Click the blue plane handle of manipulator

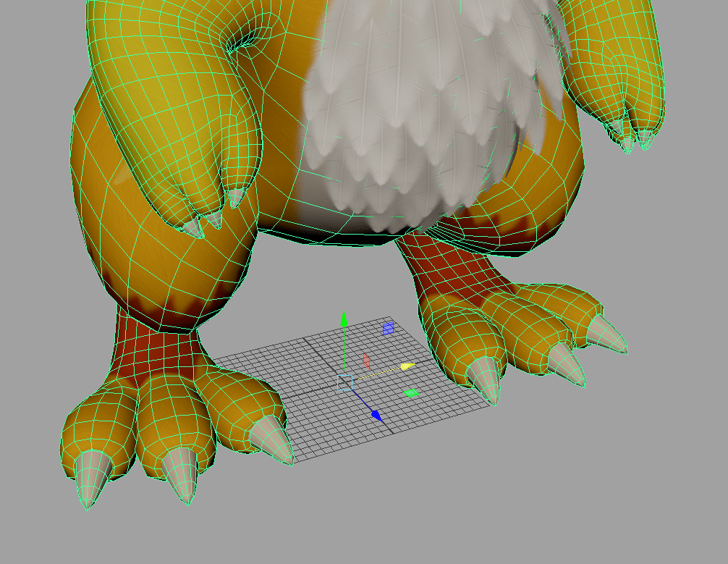point(388,328)
